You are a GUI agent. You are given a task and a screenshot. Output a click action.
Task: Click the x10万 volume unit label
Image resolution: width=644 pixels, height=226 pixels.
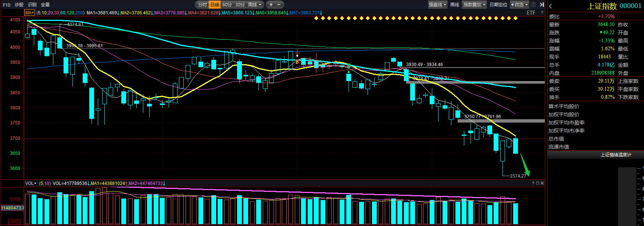tap(14, 222)
